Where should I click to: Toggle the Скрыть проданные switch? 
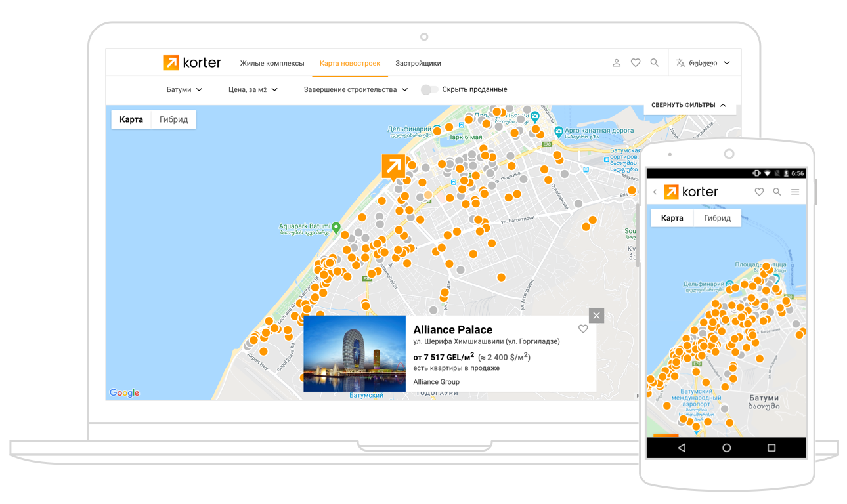point(429,89)
